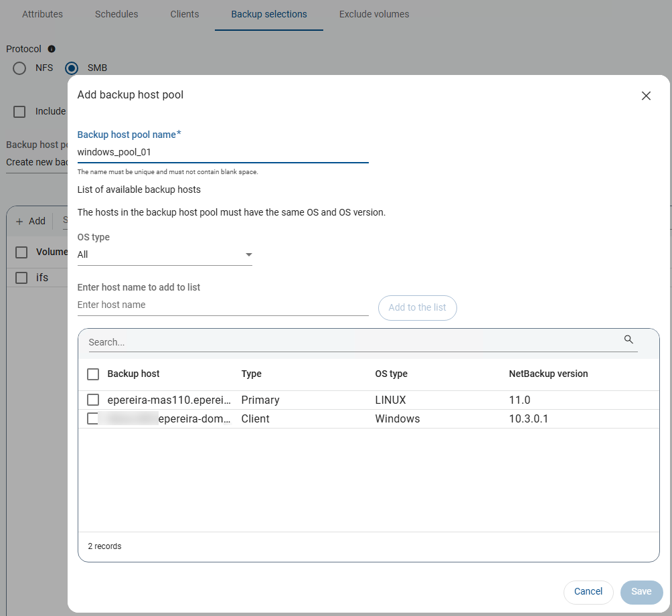Click the Add to the list button
Image resolution: width=672 pixels, height=616 pixels.
point(417,307)
